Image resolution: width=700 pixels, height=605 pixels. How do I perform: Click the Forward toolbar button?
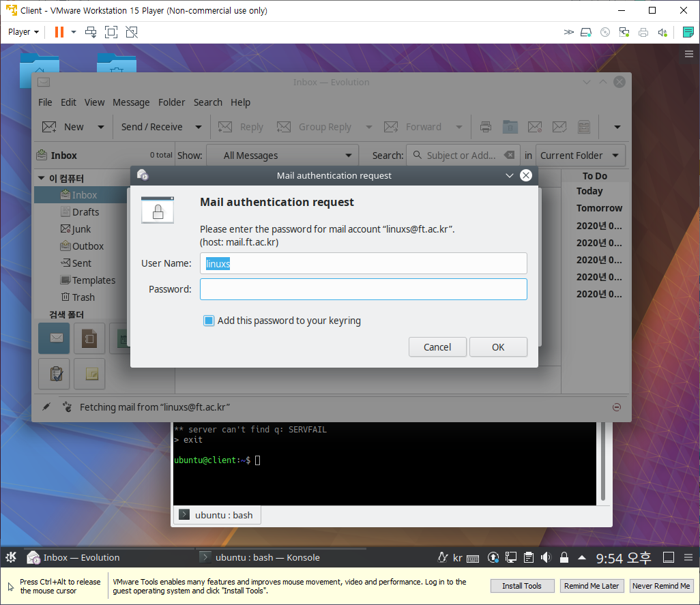click(413, 127)
